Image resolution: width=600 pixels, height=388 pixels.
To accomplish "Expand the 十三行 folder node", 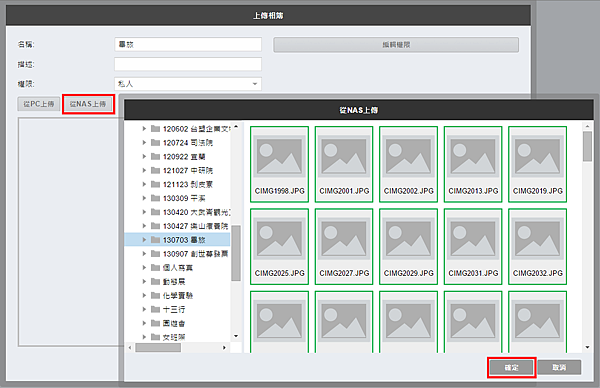I will (x=144, y=309).
